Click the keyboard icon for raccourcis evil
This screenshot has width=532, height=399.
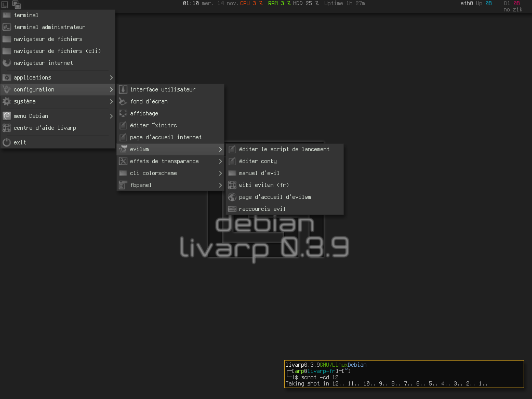pos(232,209)
